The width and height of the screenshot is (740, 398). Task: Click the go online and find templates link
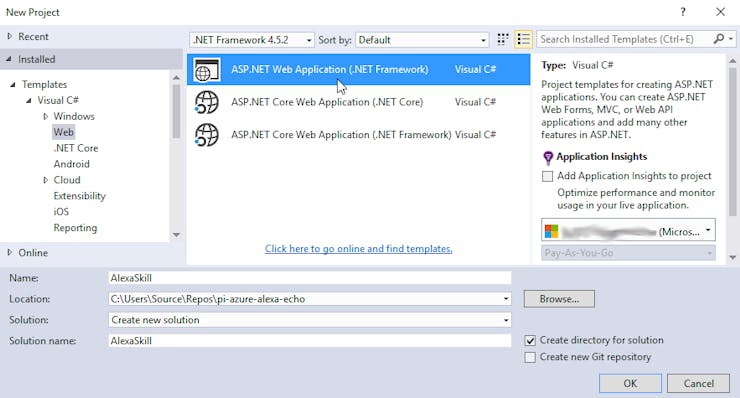point(358,249)
